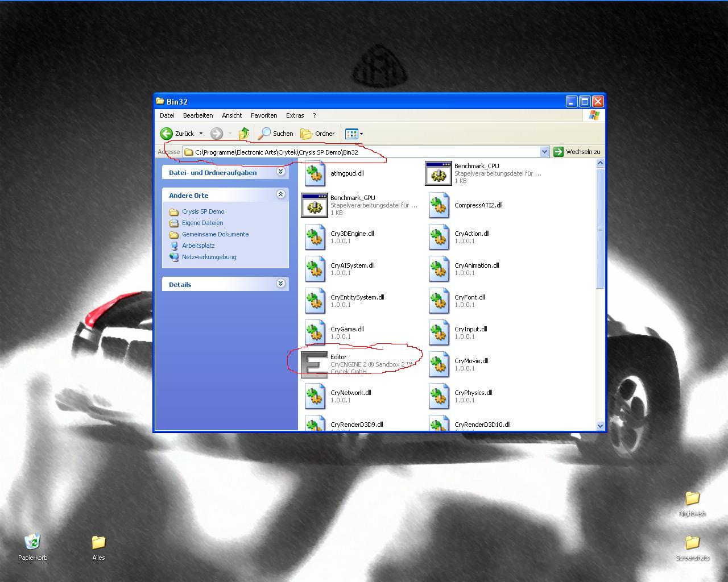Select the CryFont.dll icon
The image size is (728, 582).
(439, 301)
